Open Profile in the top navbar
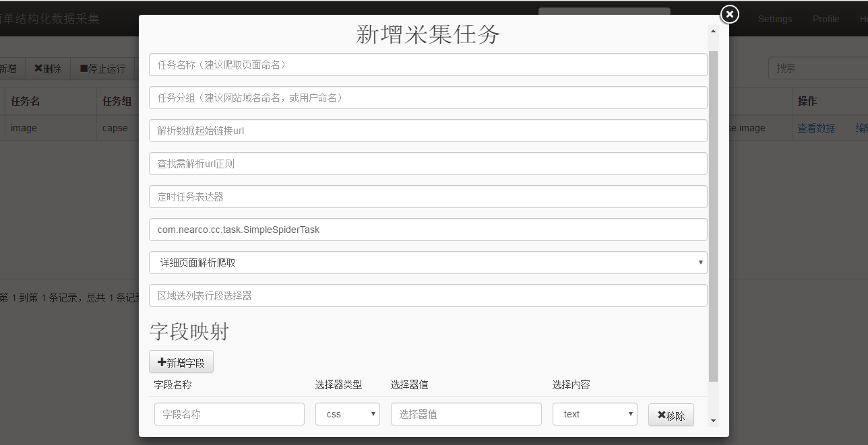The width and height of the screenshot is (868, 445). (x=826, y=19)
